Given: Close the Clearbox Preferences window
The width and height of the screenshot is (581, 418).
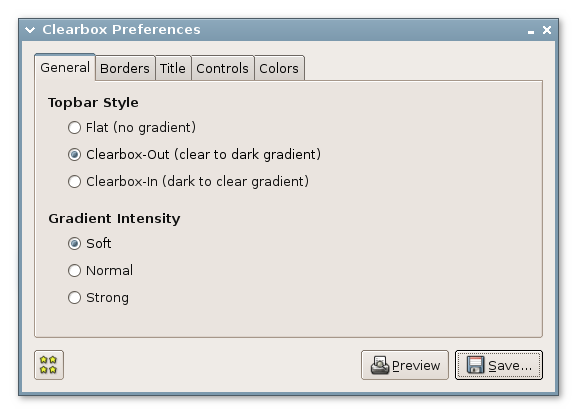Looking at the screenshot, I should click(547, 30).
